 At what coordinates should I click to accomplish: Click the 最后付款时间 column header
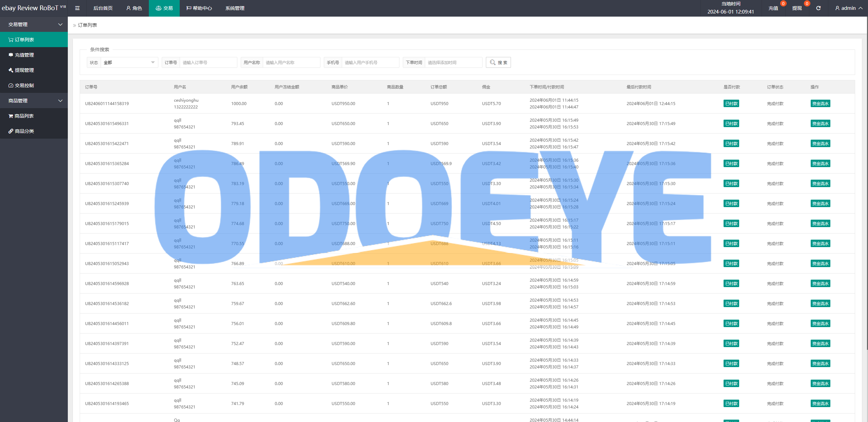[x=638, y=87]
